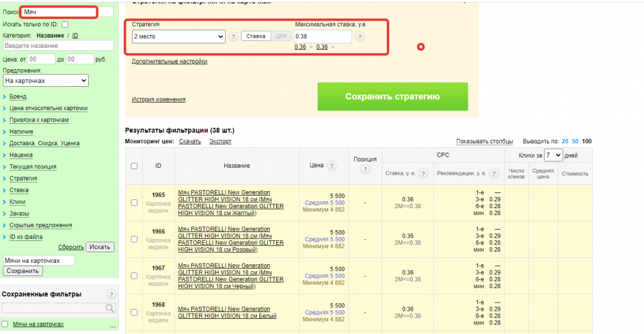This screenshot has width=644, height=334.
Task: Click help icon next to Ставка, у.е. header
Action: pos(423,174)
